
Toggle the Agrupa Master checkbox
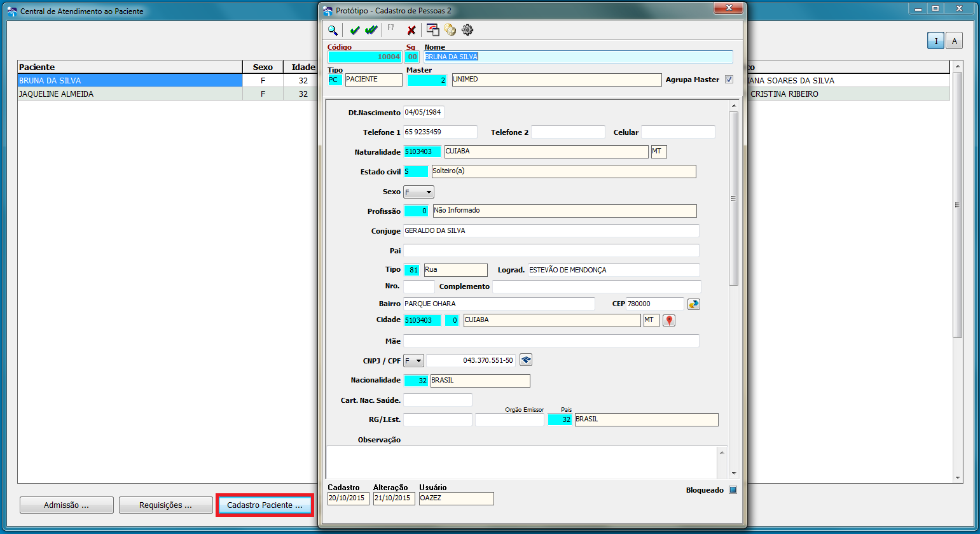pos(729,80)
